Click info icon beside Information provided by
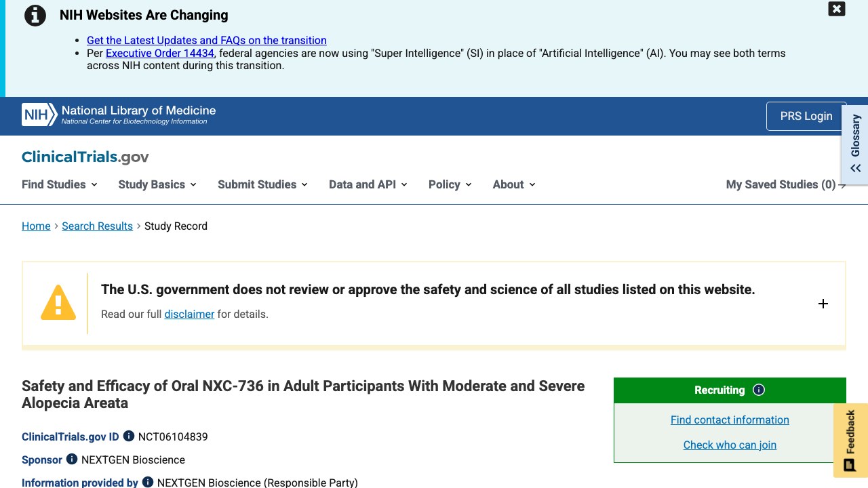This screenshot has height=488, width=868. 148,483
